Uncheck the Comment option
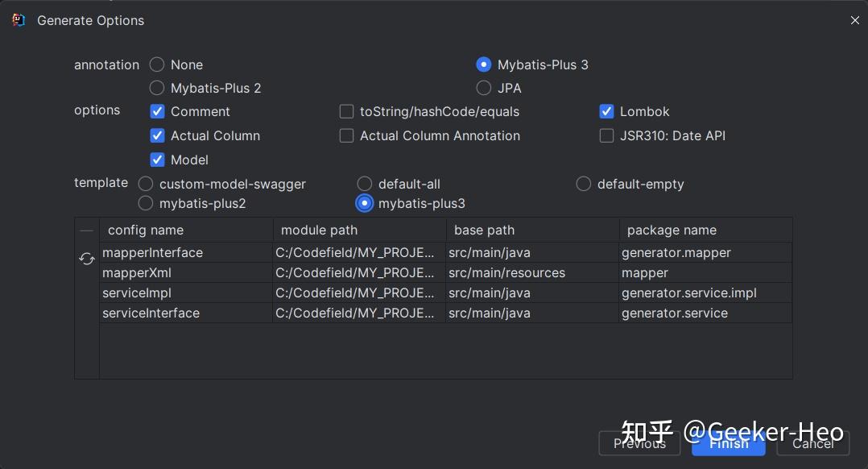This screenshot has width=868, height=469. [x=158, y=111]
